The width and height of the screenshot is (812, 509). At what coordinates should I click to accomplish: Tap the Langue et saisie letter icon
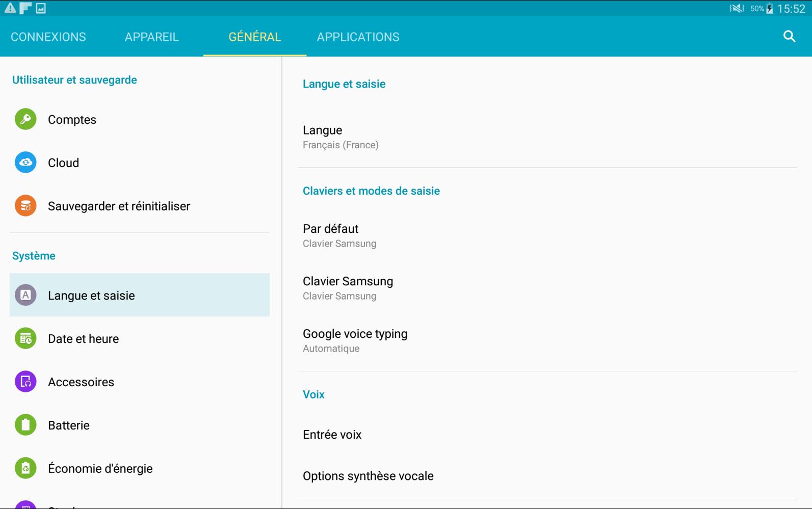point(25,295)
